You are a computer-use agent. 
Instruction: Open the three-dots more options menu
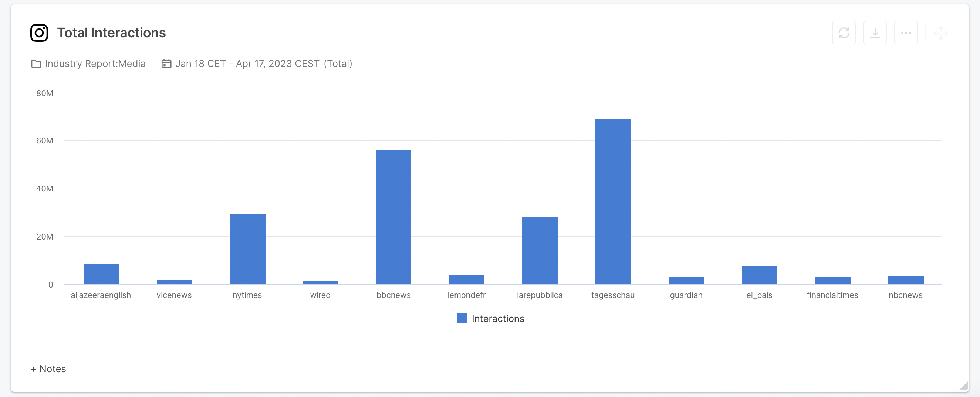coord(906,33)
